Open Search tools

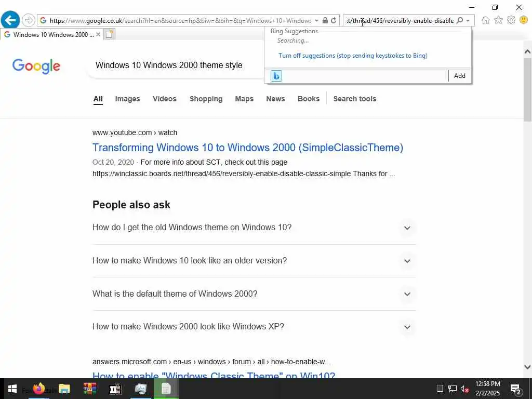point(354,99)
